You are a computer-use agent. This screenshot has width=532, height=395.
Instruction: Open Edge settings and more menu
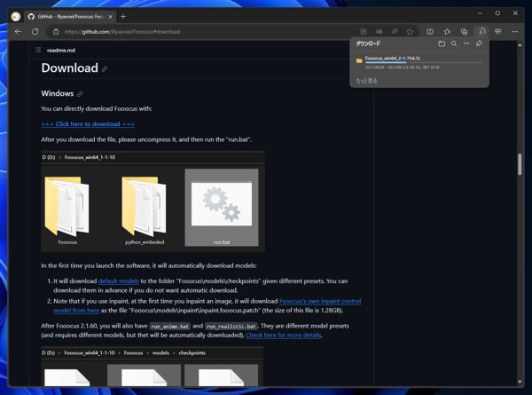point(515,32)
